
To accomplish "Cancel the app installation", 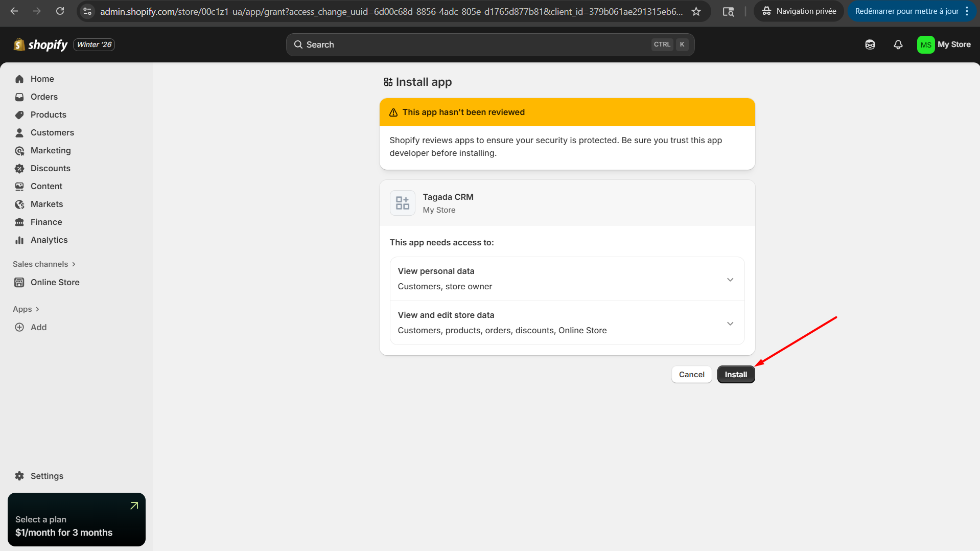I will [x=691, y=375].
